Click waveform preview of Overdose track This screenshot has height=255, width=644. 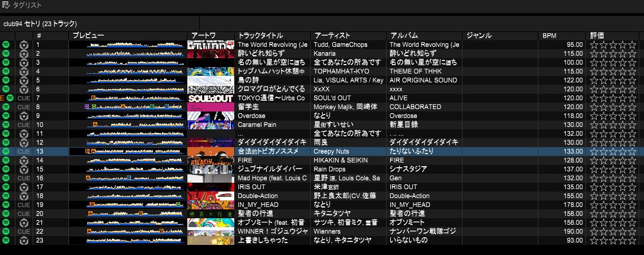pos(135,116)
